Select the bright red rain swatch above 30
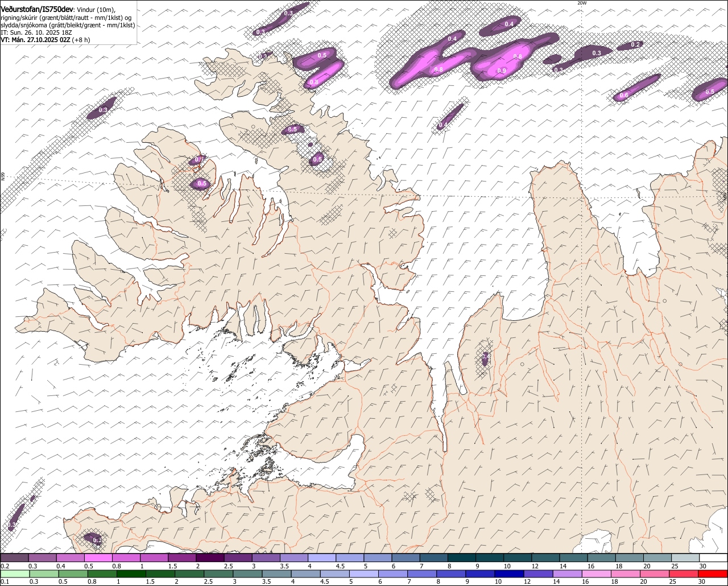Screen dimensions: 728x586 (713, 574)
